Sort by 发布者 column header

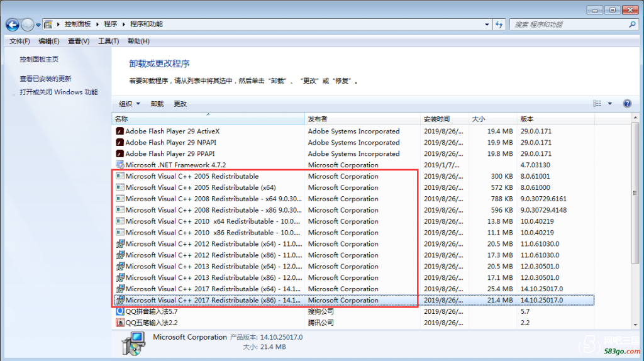click(x=362, y=119)
